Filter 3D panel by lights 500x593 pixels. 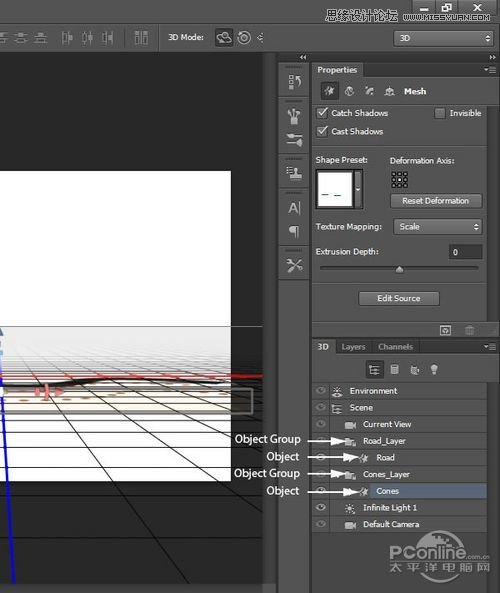(x=434, y=369)
